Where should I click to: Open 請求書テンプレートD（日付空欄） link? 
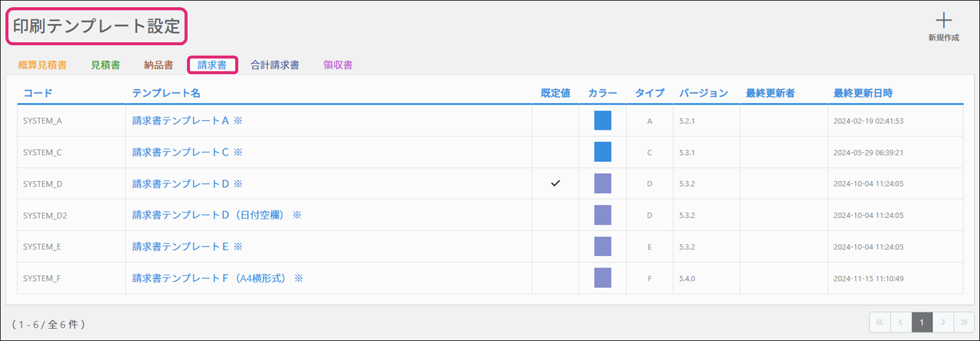209,215
